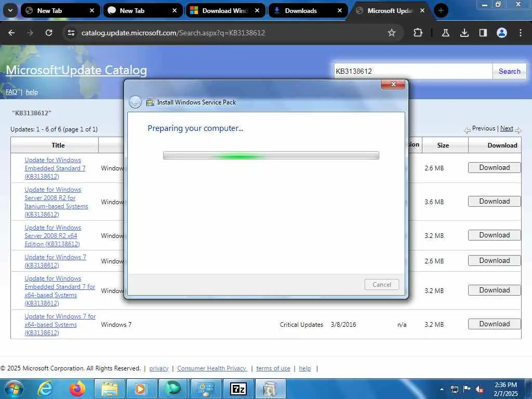Viewport: 532px width, 399px height.
Task: Close the Download Windows tab
Action: point(257,10)
